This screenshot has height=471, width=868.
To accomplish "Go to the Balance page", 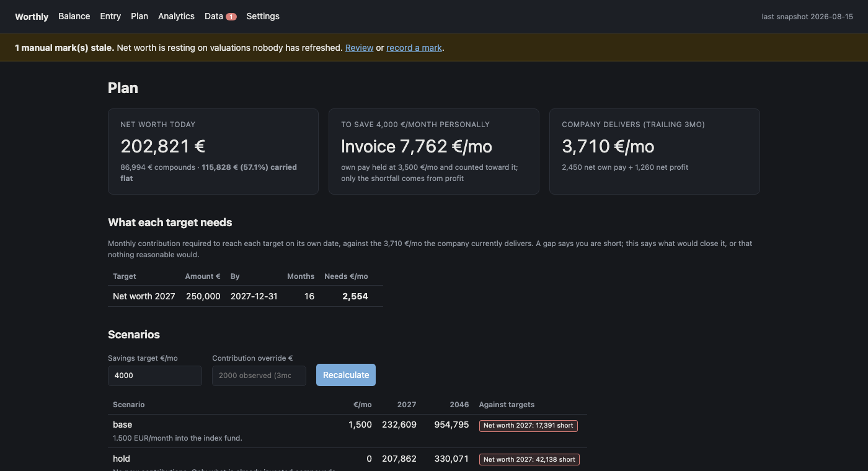I will point(74,16).
